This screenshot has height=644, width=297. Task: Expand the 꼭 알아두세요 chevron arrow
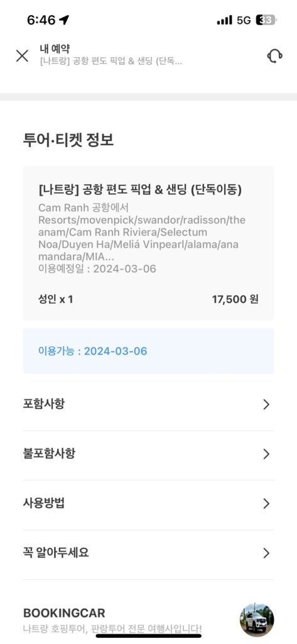266,553
